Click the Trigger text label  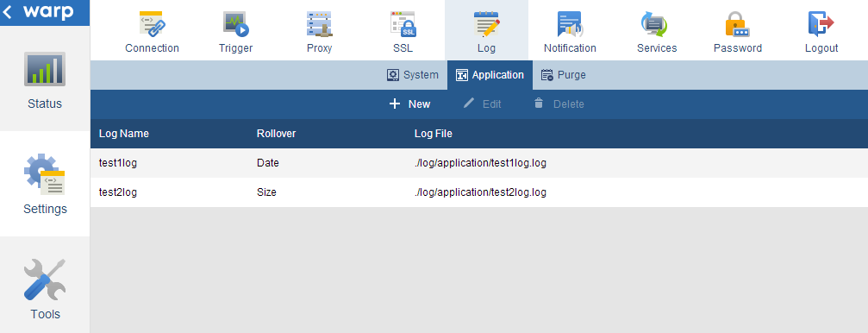[x=236, y=48]
